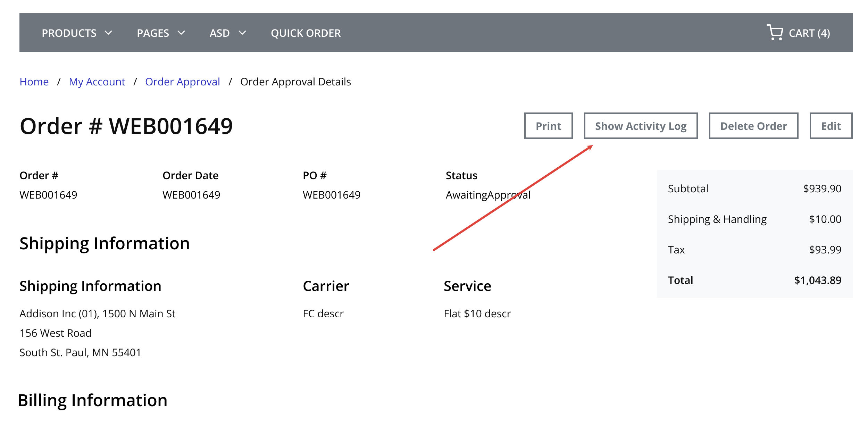868x427 pixels.
Task: Click the Order # WEB001649 heading
Action: tap(126, 126)
